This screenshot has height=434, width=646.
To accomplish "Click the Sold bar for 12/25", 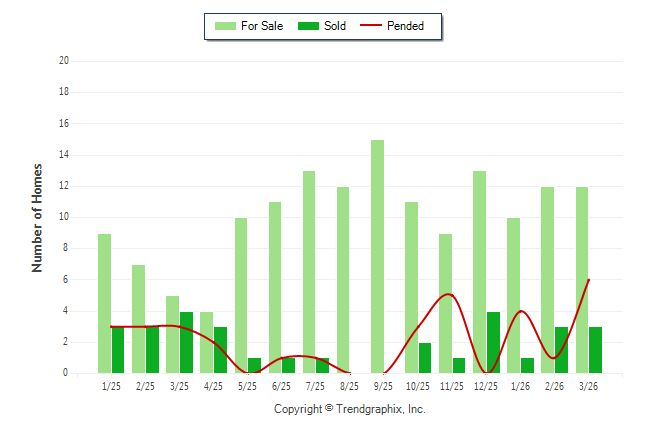I will [x=493, y=342].
